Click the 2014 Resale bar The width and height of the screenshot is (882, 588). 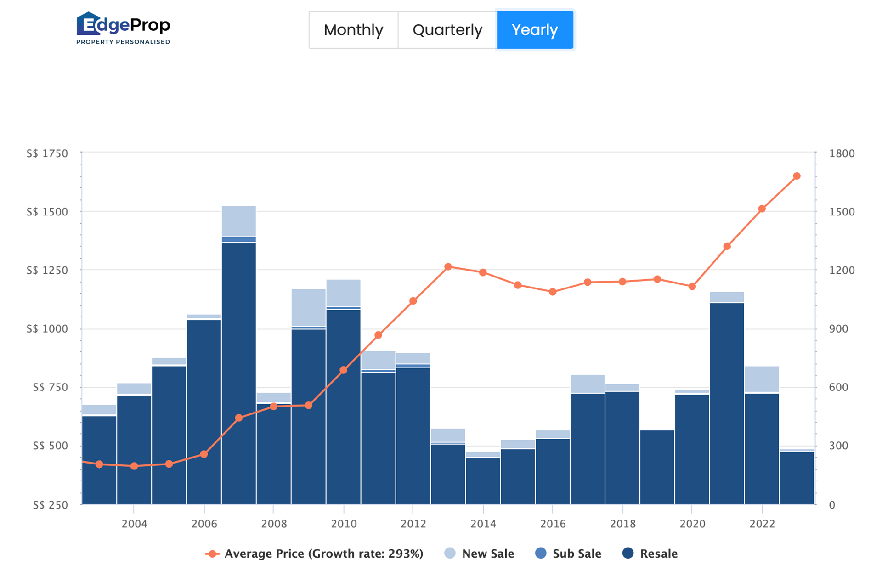click(x=483, y=481)
